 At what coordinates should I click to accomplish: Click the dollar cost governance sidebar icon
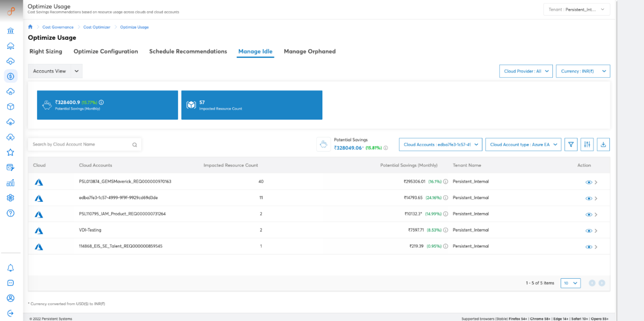[x=11, y=76]
